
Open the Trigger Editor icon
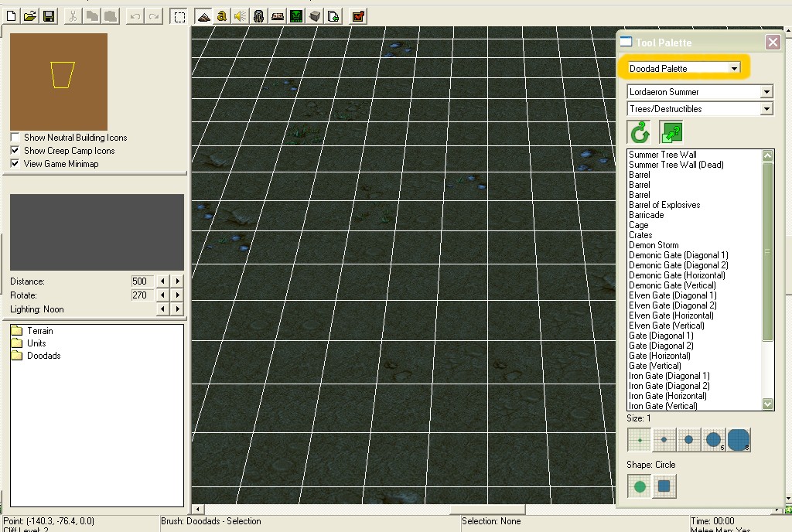(221, 17)
